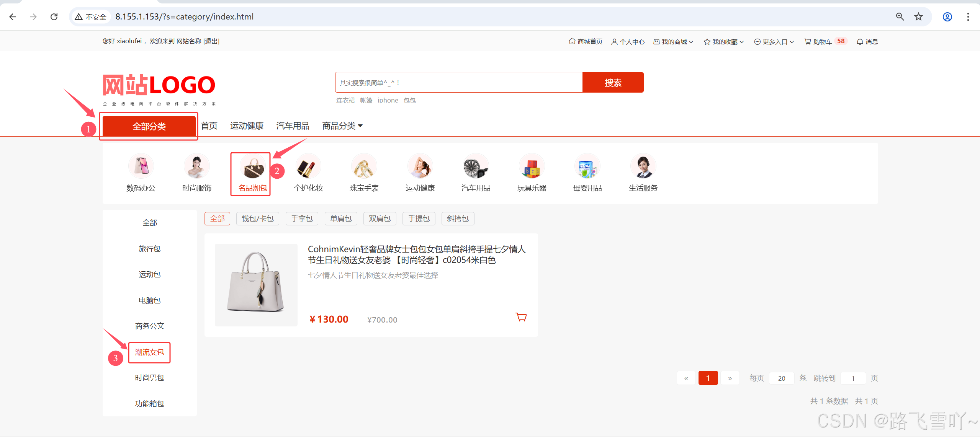This screenshot has width=980, height=437.
Task: Expand the 我的商城 dropdown
Action: (x=674, y=42)
